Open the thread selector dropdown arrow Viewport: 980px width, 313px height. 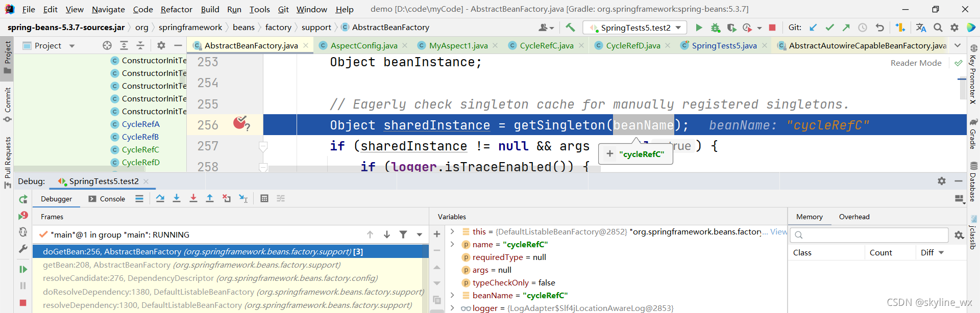tap(419, 235)
